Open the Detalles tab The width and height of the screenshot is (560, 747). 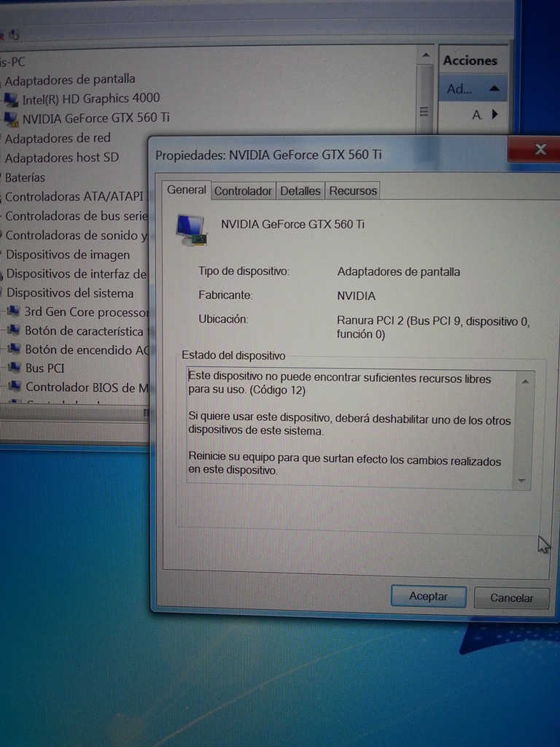(x=300, y=191)
